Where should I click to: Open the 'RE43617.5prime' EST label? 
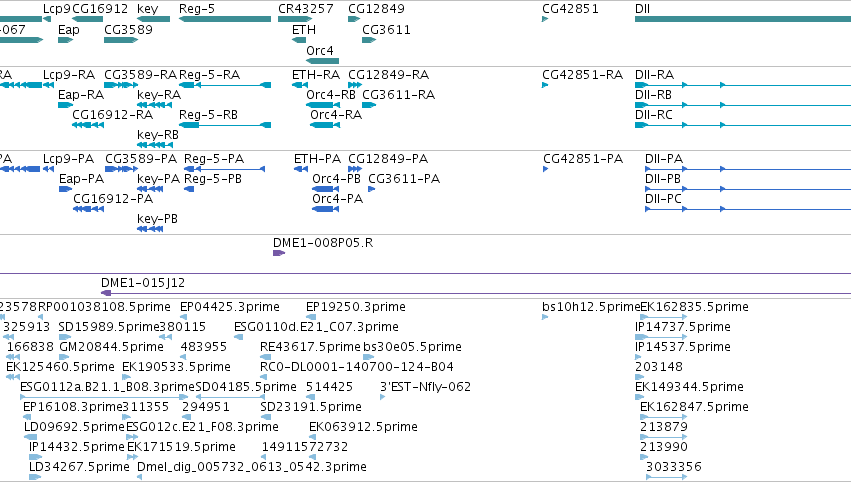(x=310, y=347)
